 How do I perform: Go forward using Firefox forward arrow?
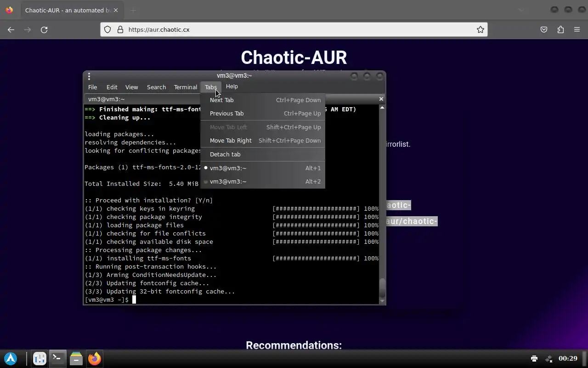click(28, 29)
